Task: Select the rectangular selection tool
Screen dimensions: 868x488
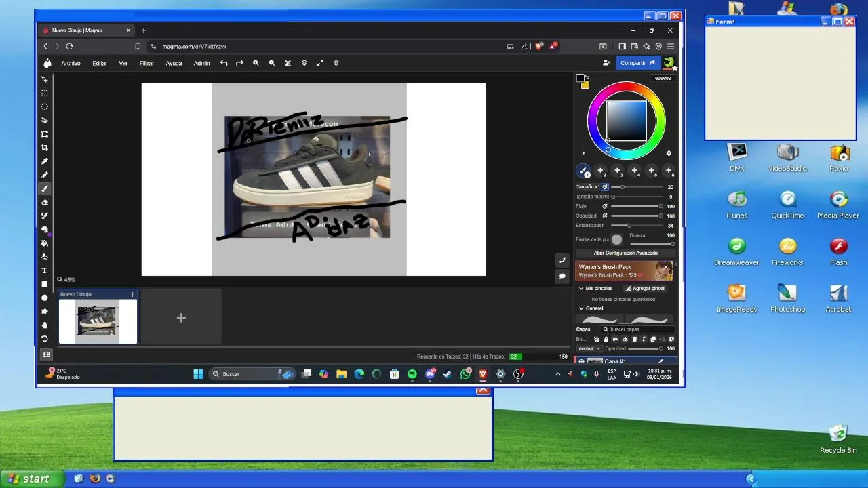Action: 45,93
